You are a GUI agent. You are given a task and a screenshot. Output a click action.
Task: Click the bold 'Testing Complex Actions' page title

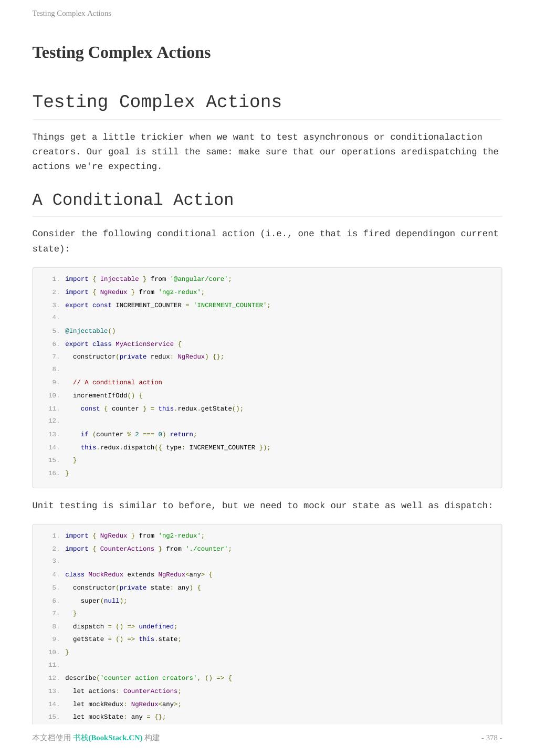121,52
